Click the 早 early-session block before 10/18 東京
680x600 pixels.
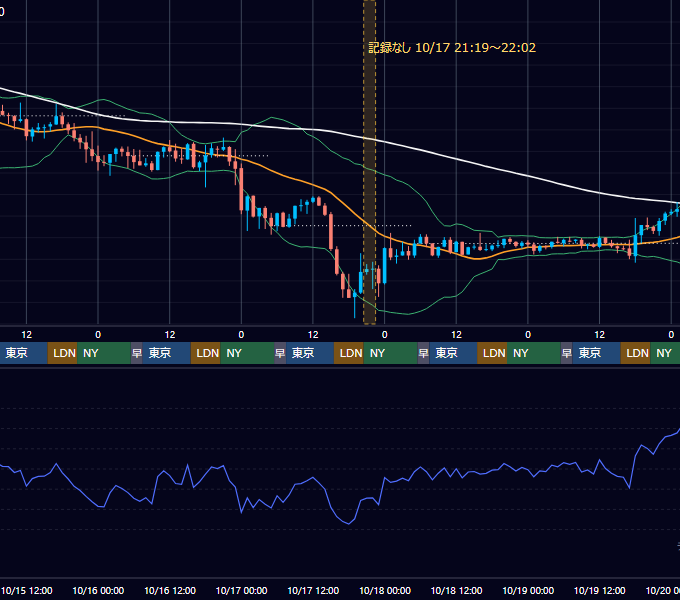(x=423, y=353)
